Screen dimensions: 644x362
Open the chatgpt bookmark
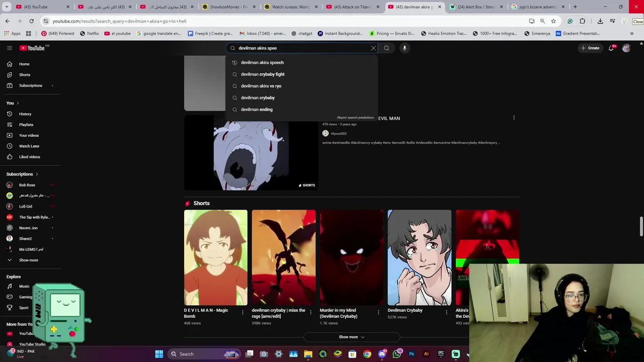click(x=301, y=33)
